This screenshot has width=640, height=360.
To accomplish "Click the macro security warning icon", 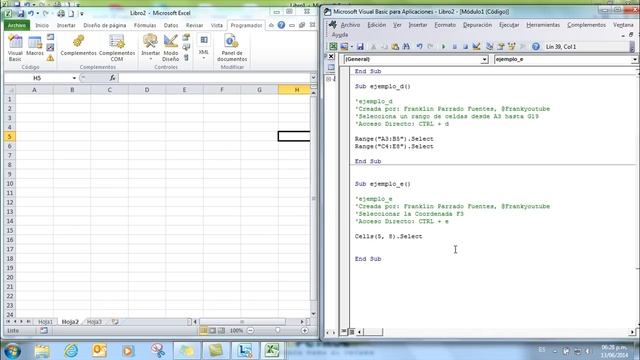I will pyautogui.click(x=50, y=58).
